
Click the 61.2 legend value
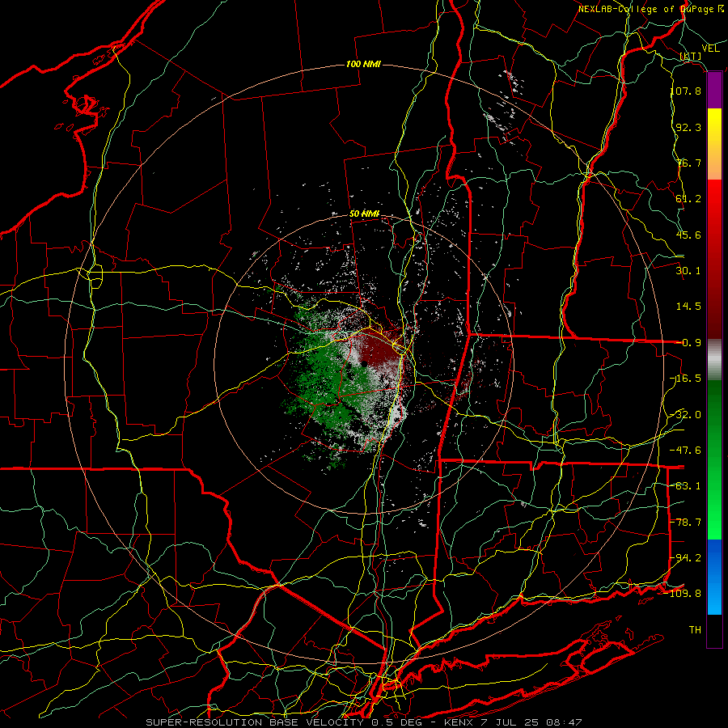(x=688, y=199)
